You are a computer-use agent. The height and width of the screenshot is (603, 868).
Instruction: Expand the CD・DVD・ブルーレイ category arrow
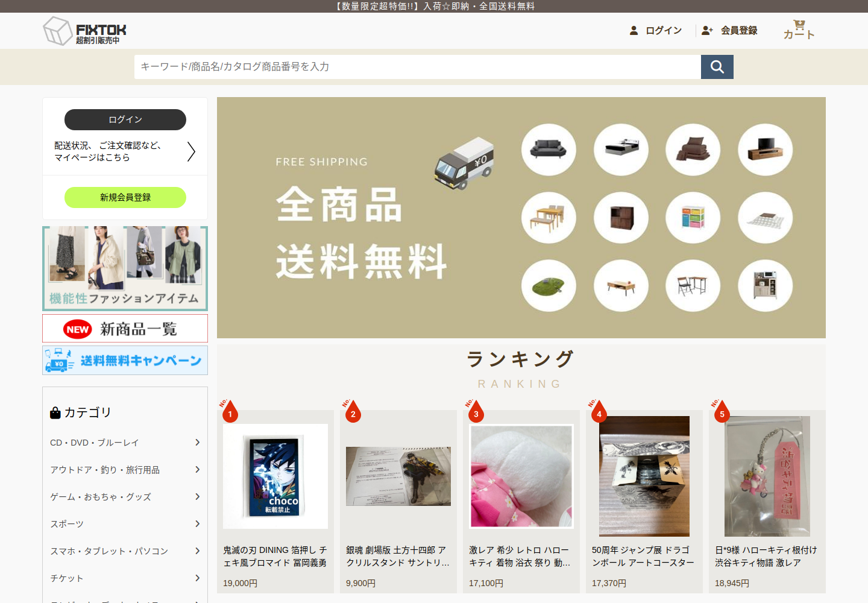[x=197, y=443]
